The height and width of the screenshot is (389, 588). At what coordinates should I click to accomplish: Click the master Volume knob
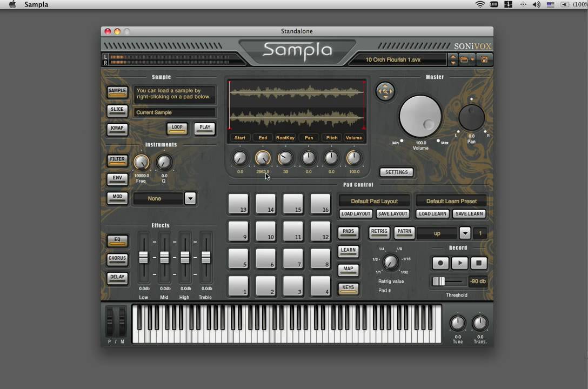pyautogui.click(x=420, y=116)
